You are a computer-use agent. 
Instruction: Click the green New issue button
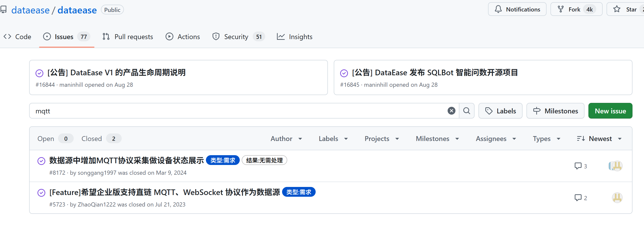[610, 111]
